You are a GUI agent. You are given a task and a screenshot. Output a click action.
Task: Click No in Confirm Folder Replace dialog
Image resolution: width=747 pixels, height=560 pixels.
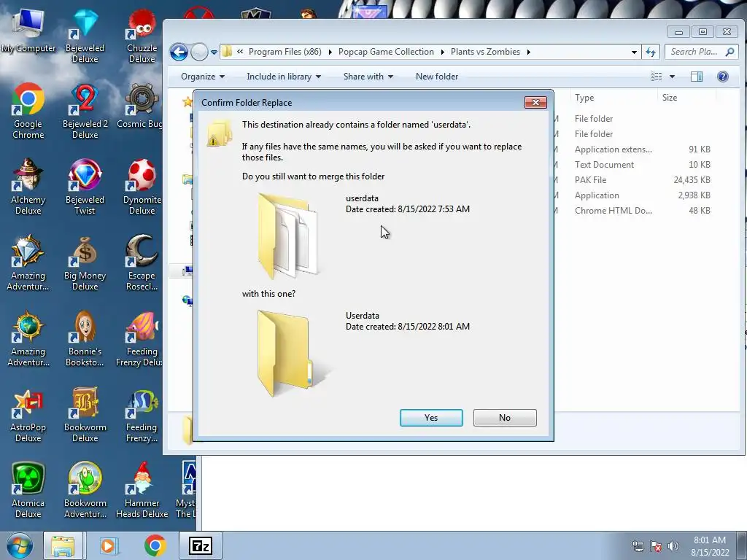tap(505, 418)
